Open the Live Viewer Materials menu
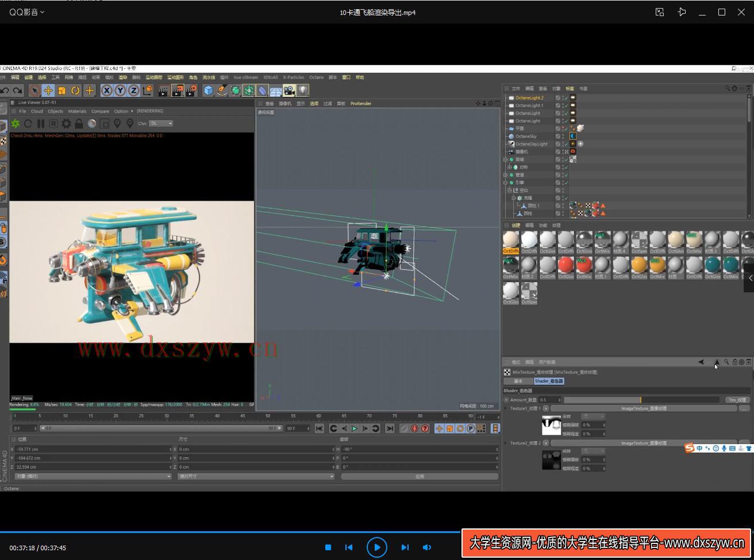This screenshot has height=560, width=754. pyautogui.click(x=77, y=111)
